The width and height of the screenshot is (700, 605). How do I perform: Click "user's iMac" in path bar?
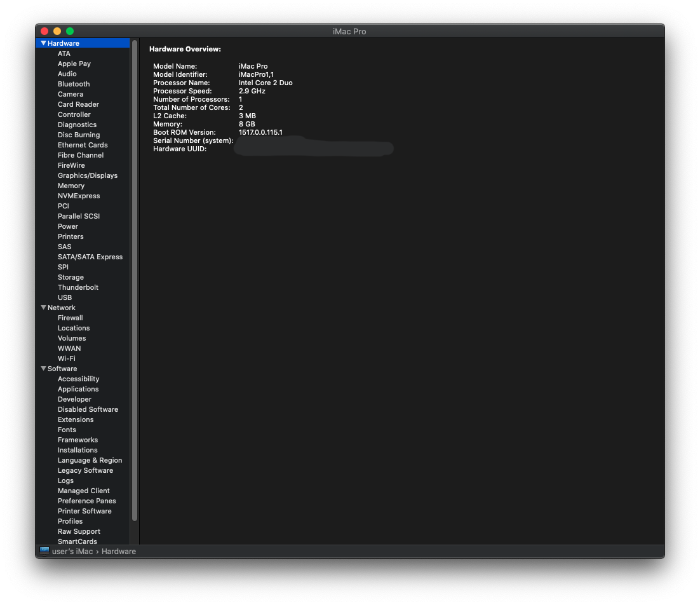(x=72, y=552)
